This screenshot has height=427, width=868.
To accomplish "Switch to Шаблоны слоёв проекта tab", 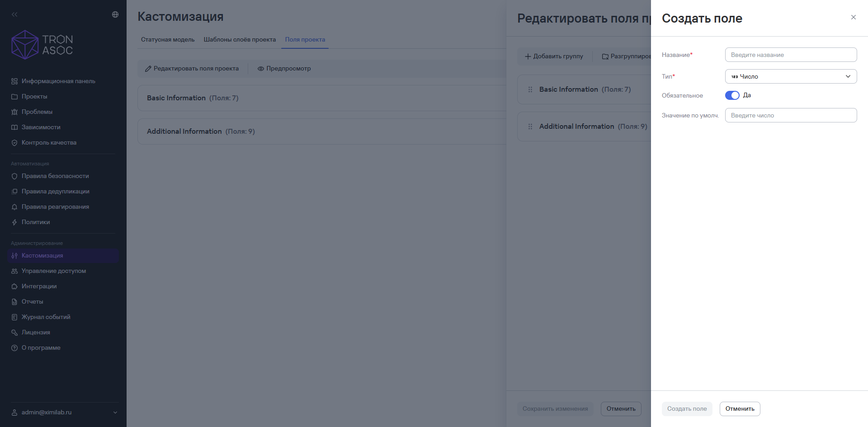I will point(240,40).
